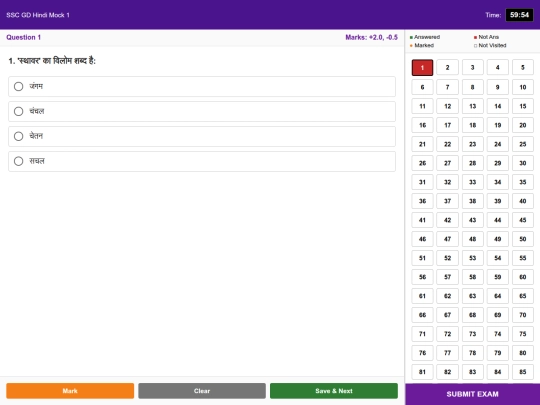The width and height of the screenshot is (540, 405).
Task: Select question 10 in palette
Action: click(x=523, y=87)
